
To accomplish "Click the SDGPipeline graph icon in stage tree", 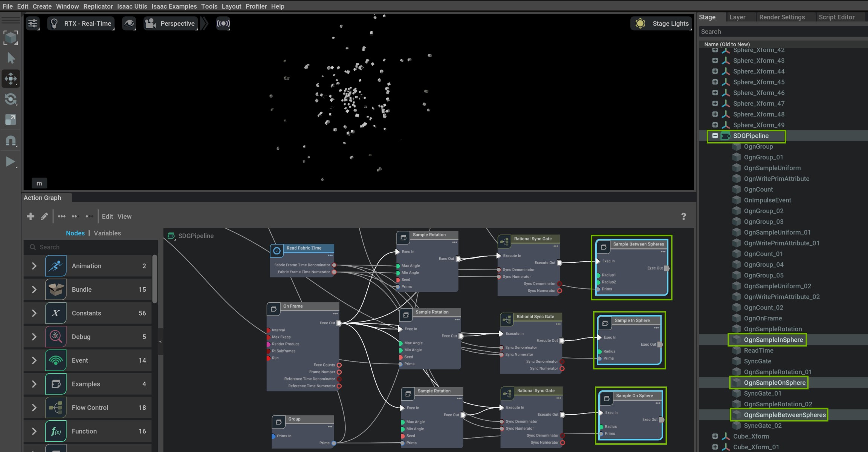I will [726, 136].
